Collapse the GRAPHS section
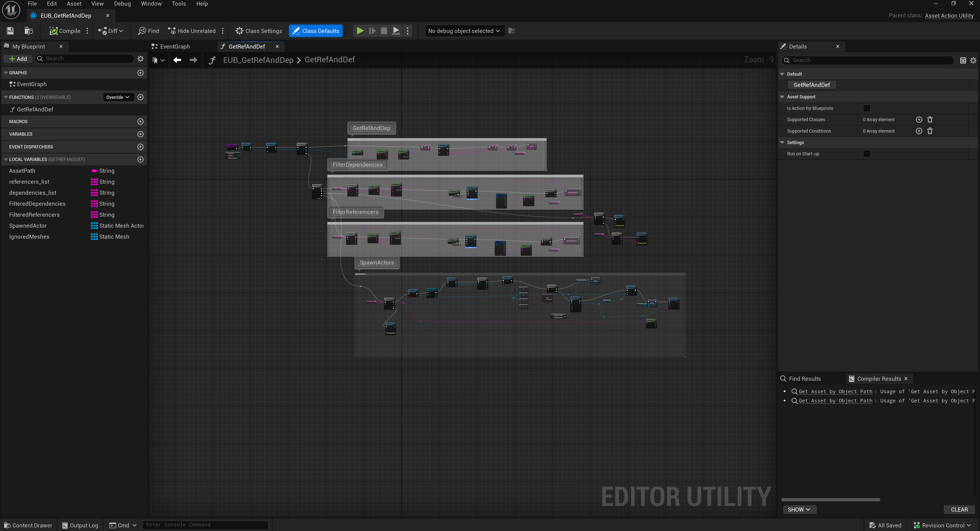 pyautogui.click(x=6, y=73)
